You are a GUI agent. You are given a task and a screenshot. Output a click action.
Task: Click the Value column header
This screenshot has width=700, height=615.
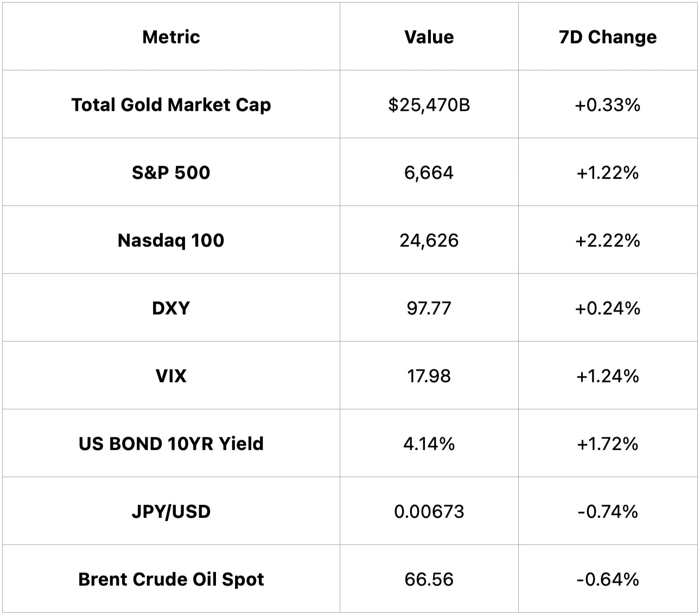coord(429,37)
